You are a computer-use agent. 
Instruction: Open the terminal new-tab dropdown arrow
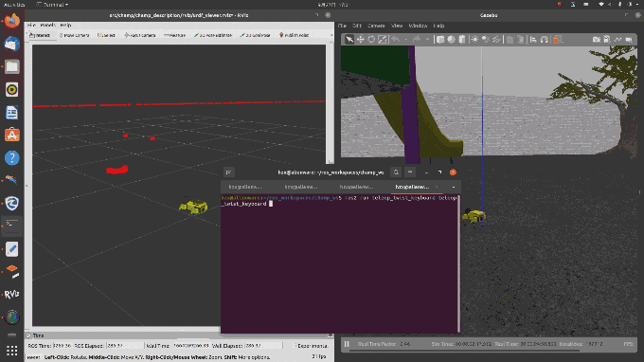click(x=454, y=187)
